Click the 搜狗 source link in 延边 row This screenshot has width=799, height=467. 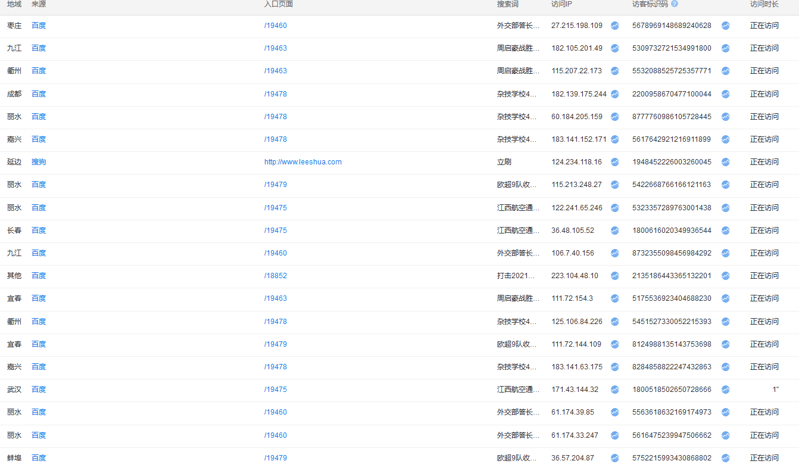pos(38,162)
